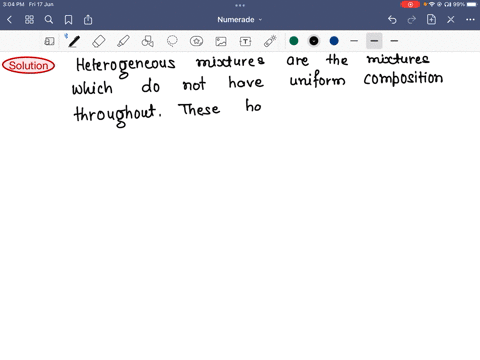480x360 pixels.
Task: Tap the red screen recording indicator
Action: coord(410,4)
